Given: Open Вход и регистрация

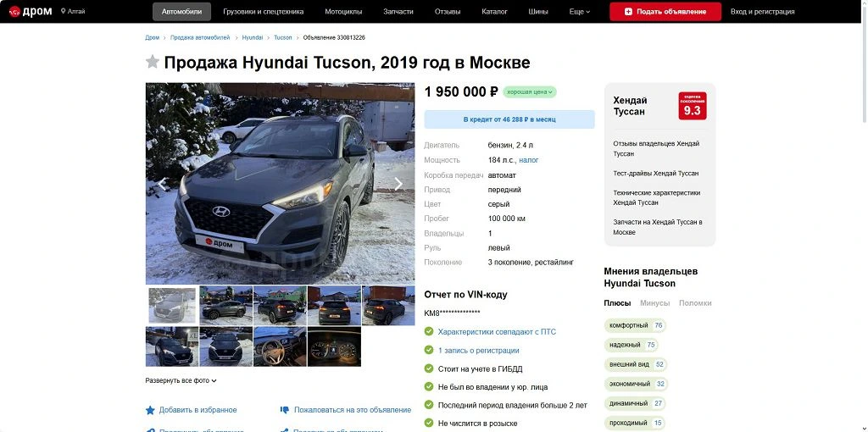Looking at the screenshot, I should point(762,11).
